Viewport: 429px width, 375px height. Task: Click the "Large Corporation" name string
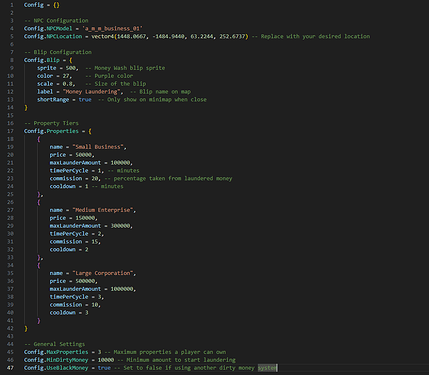tap(103, 273)
